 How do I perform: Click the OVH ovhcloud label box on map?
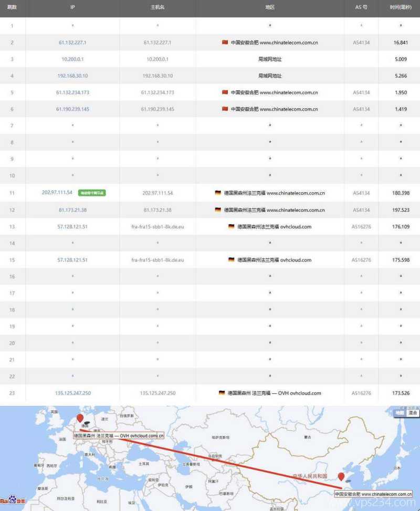119,435
